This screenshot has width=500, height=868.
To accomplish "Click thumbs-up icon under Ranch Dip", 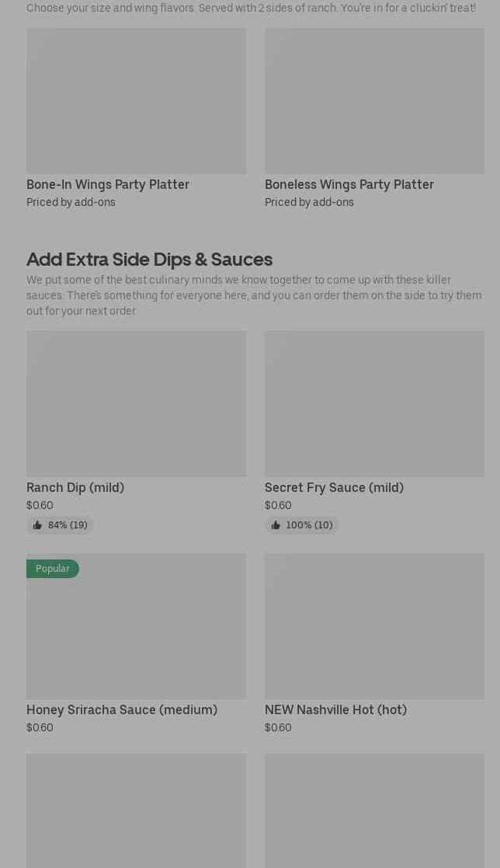I will (37, 525).
